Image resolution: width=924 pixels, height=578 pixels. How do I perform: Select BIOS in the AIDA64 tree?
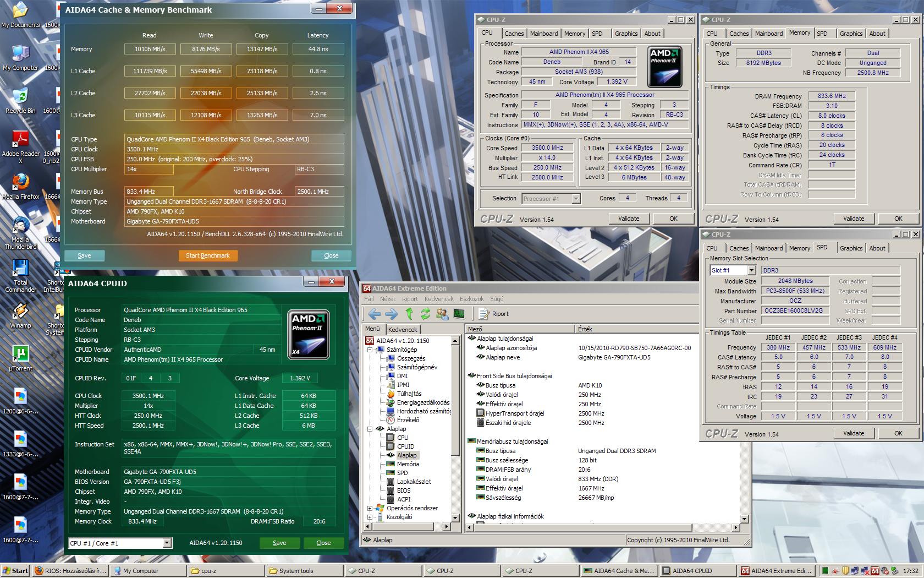click(403, 490)
